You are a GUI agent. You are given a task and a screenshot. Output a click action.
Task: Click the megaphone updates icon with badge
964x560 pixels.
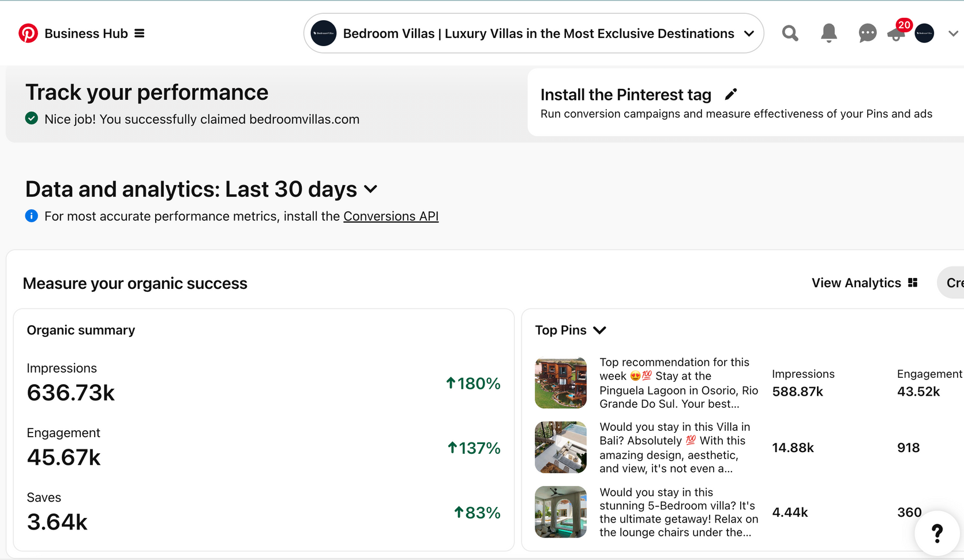coord(898,31)
